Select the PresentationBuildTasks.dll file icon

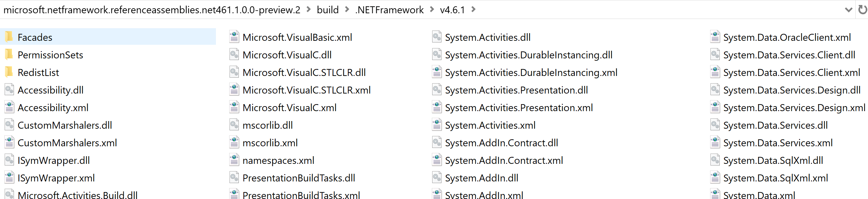coord(234,177)
